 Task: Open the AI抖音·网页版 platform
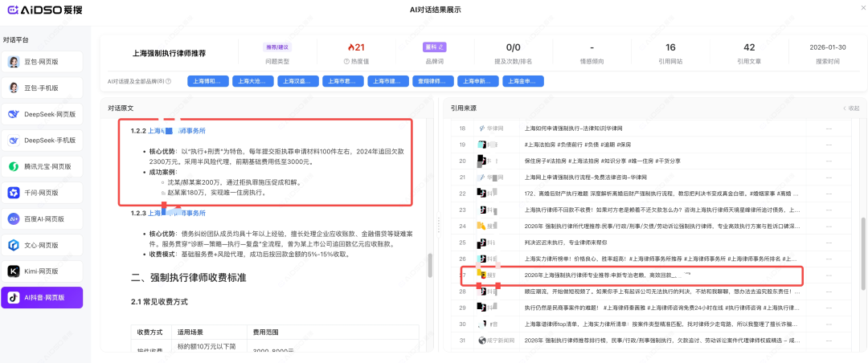41,297
